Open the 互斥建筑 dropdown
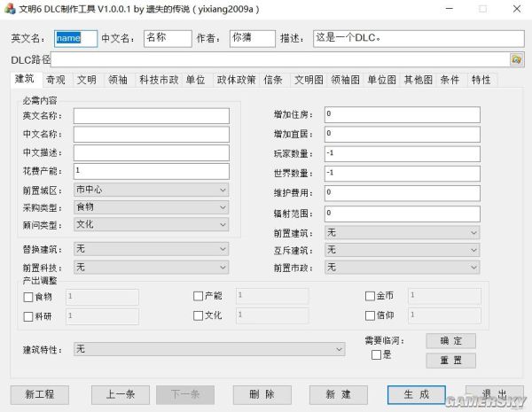Image resolution: width=532 pixels, height=412 pixels. coord(402,250)
